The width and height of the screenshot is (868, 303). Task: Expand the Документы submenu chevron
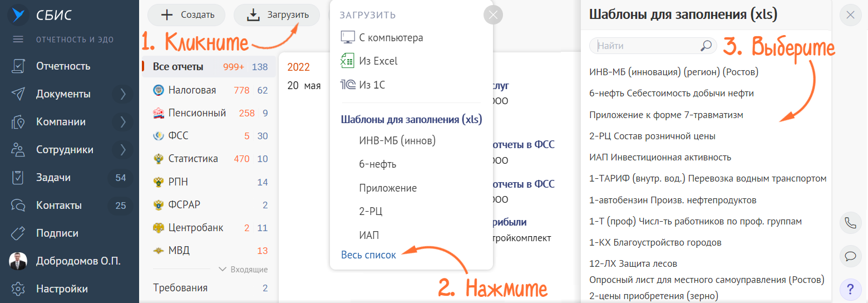point(123,94)
